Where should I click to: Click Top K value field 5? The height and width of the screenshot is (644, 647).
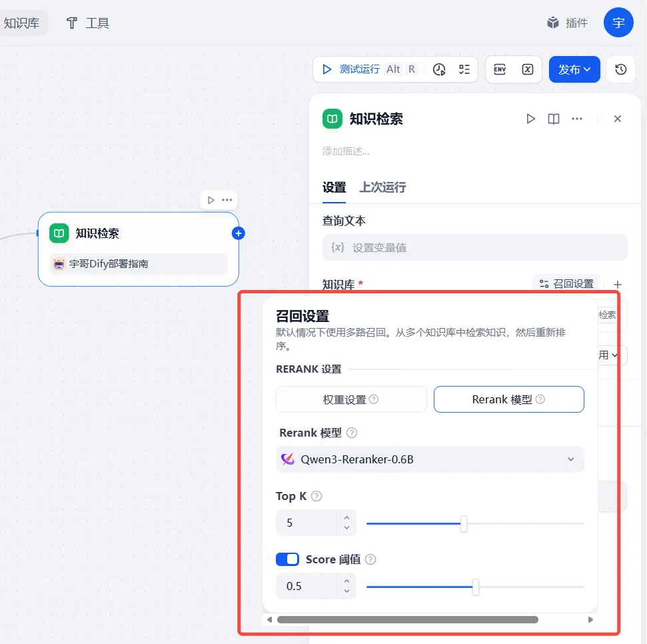click(x=306, y=523)
